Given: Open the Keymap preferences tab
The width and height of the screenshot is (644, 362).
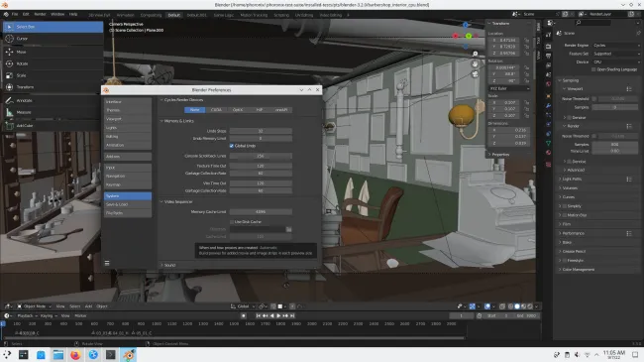Looking at the screenshot, I should point(128,184).
